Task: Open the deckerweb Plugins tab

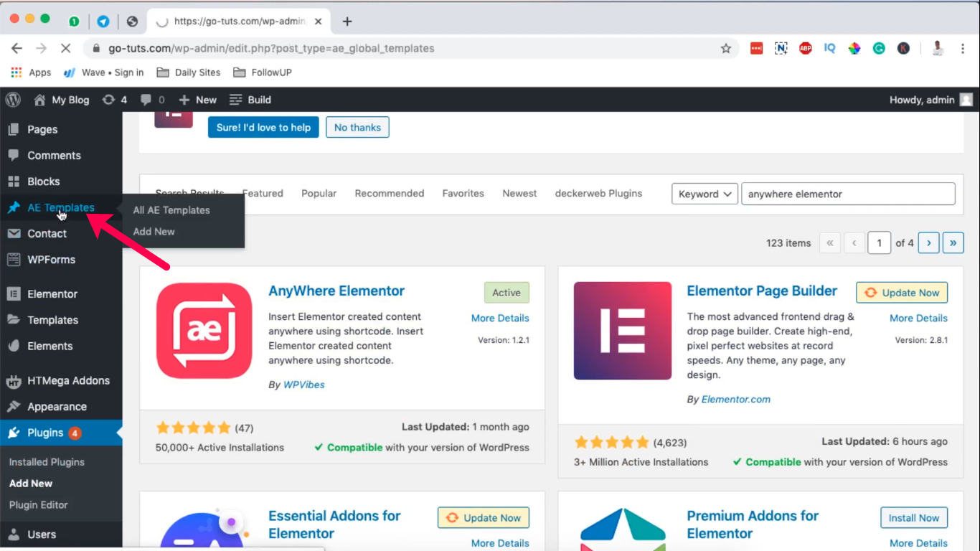Action: 598,194
